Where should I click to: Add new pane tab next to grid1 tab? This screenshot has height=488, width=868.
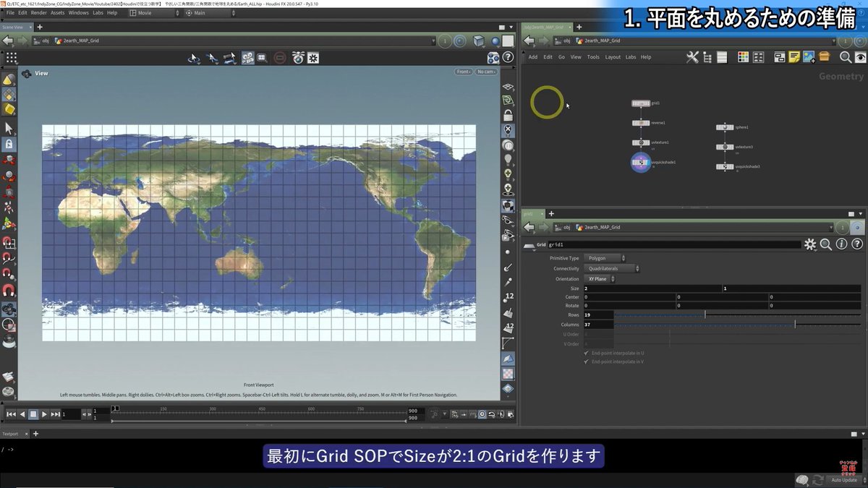coord(551,213)
